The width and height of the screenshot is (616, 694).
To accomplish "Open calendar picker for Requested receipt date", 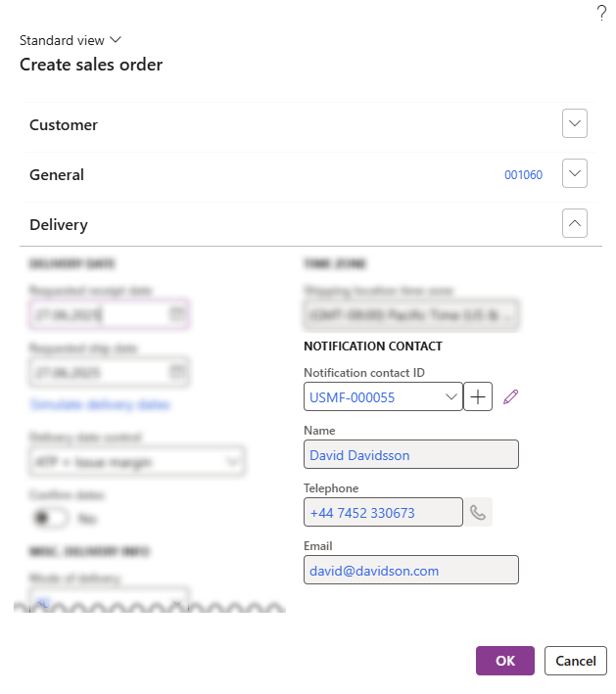I will [x=177, y=314].
